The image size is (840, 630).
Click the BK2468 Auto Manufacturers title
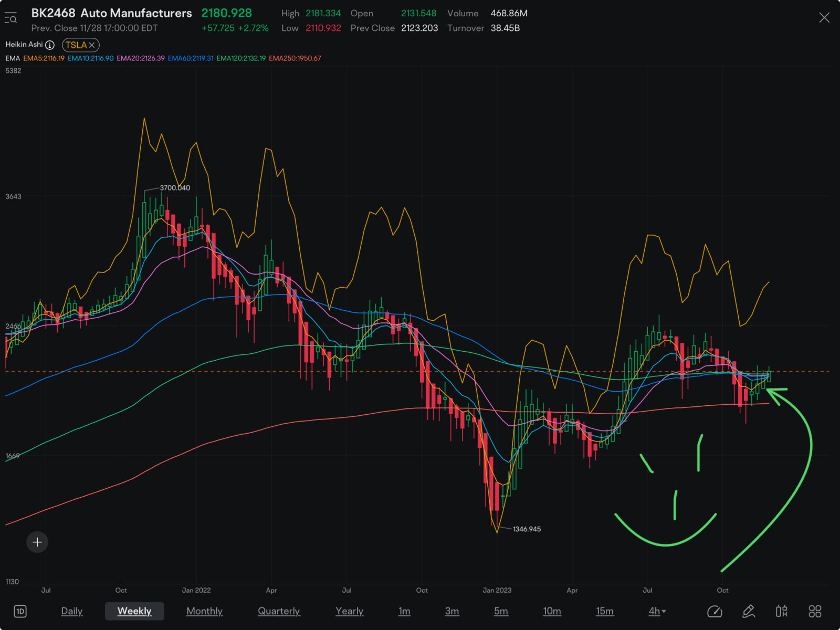(x=112, y=13)
